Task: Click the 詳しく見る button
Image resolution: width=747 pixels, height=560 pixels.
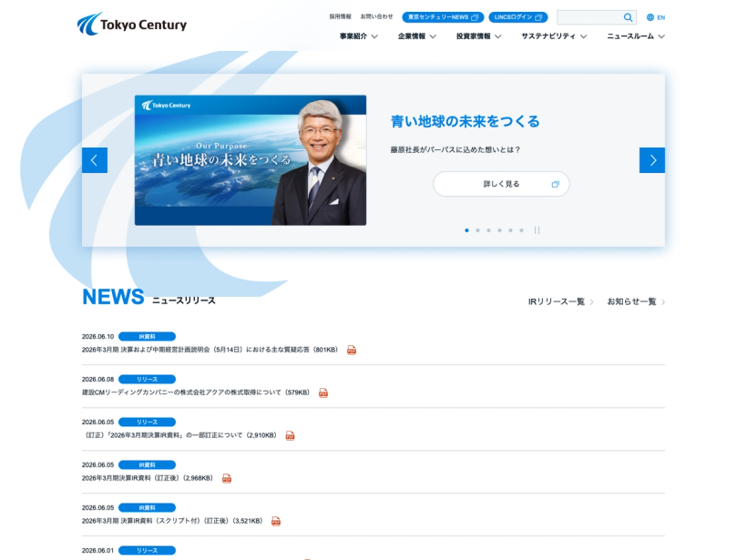Action: [501, 184]
